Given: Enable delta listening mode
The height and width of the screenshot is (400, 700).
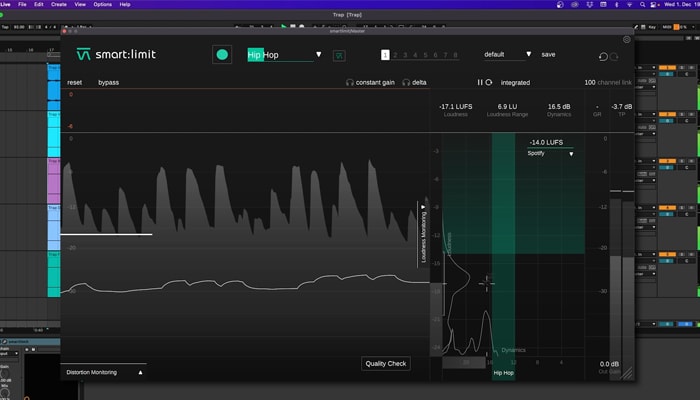Looking at the screenshot, I should 419,83.
